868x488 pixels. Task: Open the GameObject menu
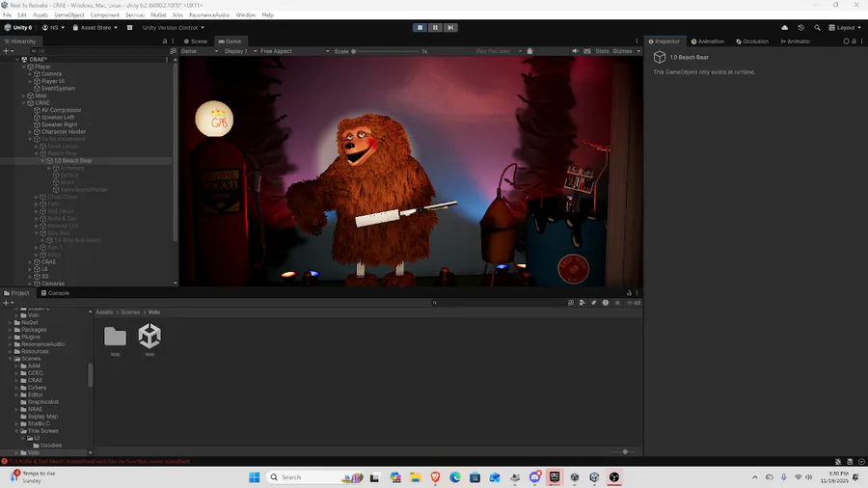tap(69, 14)
